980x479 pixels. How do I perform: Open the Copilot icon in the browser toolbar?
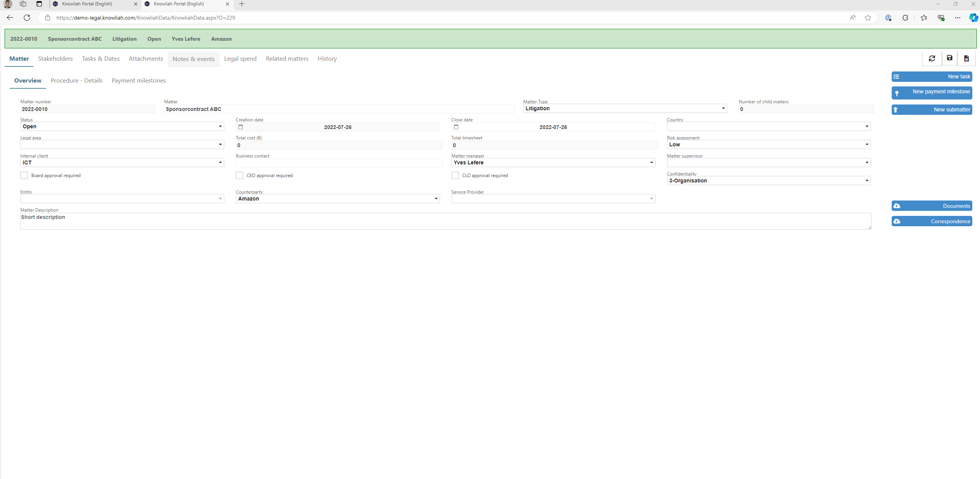pyautogui.click(x=973, y=17)
